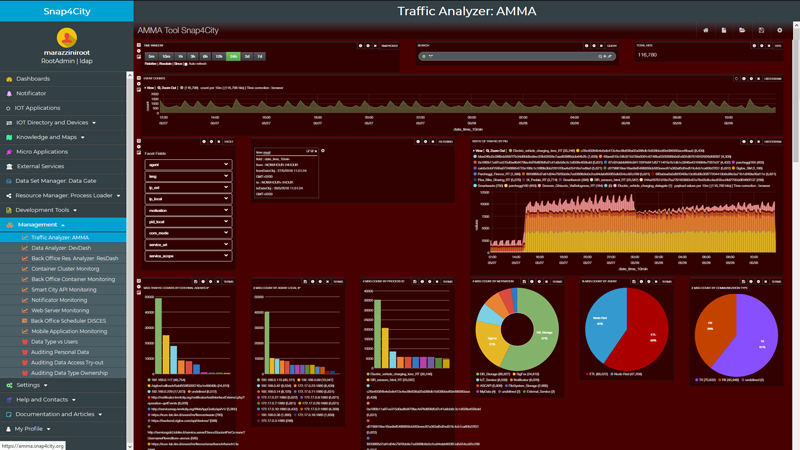Open Data Analyzer: DevDash menu item
This screenshot has height=450, width=800.
(61, 248)
